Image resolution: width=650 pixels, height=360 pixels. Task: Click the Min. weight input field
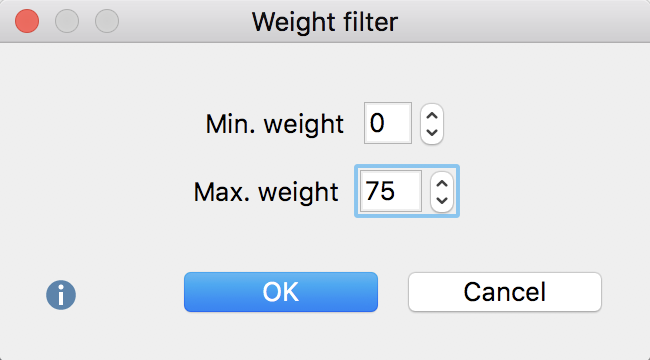pos(388,123)
